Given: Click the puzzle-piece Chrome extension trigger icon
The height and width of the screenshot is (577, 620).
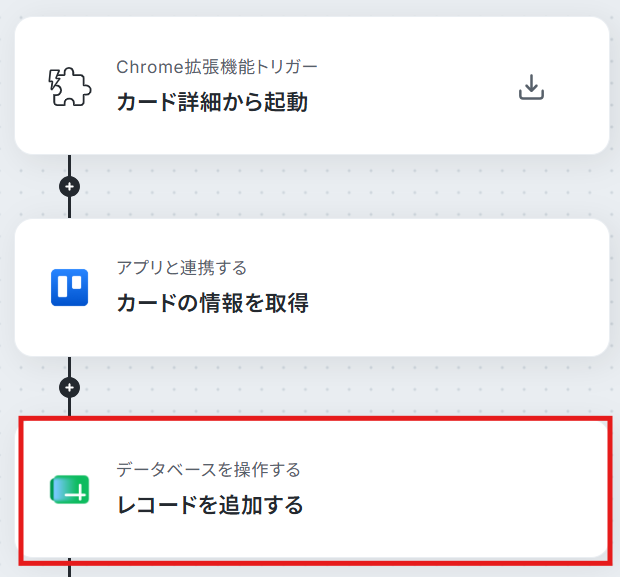Looking at the screenshot, I should click(70, 87).
